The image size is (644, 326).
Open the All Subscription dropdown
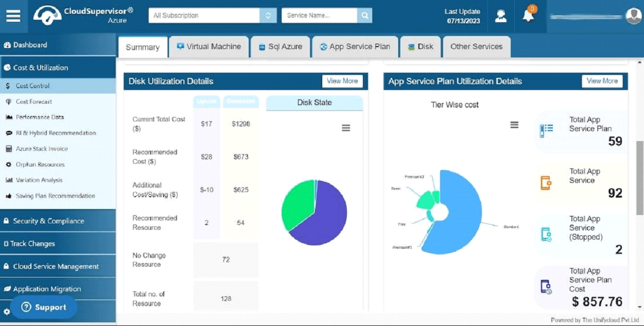click(212, 15)
